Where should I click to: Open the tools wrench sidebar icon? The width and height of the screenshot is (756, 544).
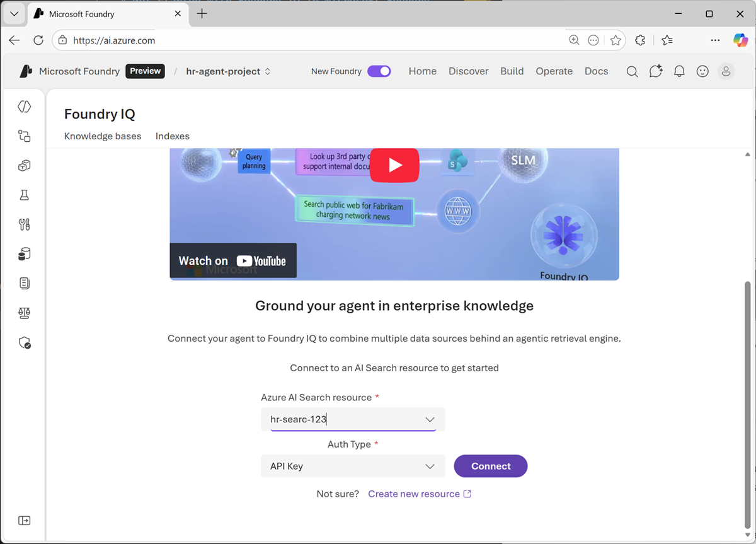point(25,224)
